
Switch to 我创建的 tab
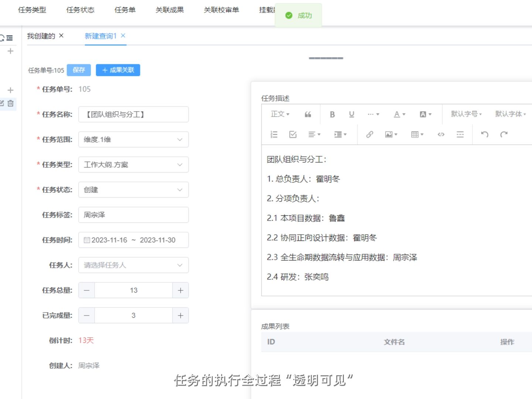(41, 36)
